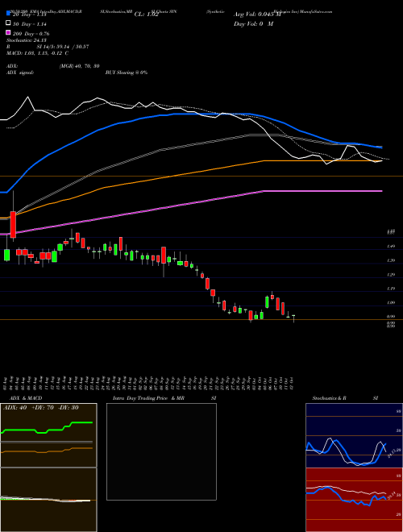Click the tallest red candlestick on chart
The height and width of the screenshot is (532, 403).
[13, 225]
